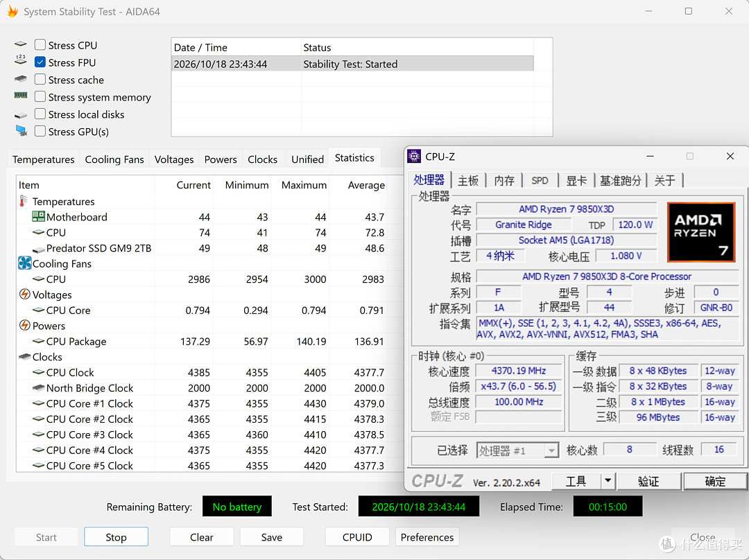Click the AMD Ryzen 7 9850X3D name field
This screenshot has width=749, height=560.
567,209
